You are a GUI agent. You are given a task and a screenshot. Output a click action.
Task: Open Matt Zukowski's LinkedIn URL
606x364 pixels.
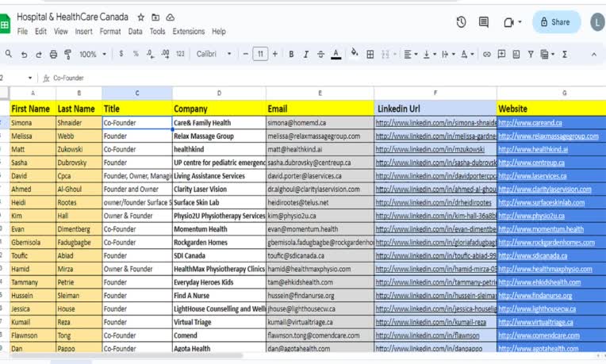click(430, 150)
